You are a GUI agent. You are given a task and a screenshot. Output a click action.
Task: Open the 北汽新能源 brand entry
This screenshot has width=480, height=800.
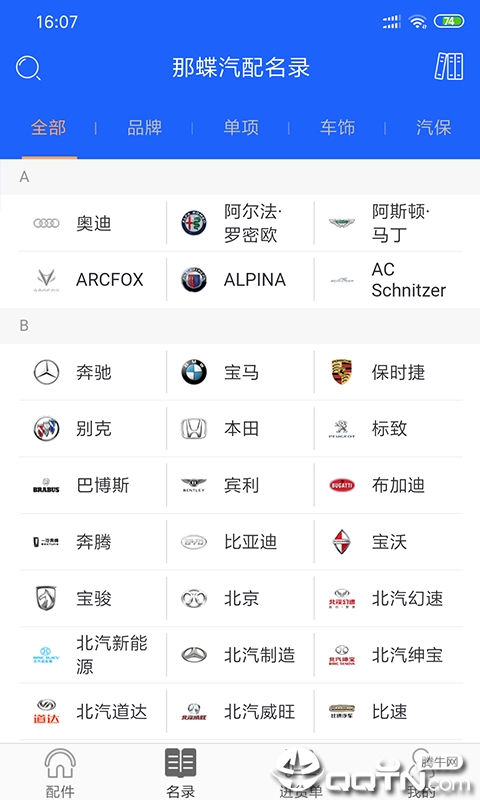93,655
